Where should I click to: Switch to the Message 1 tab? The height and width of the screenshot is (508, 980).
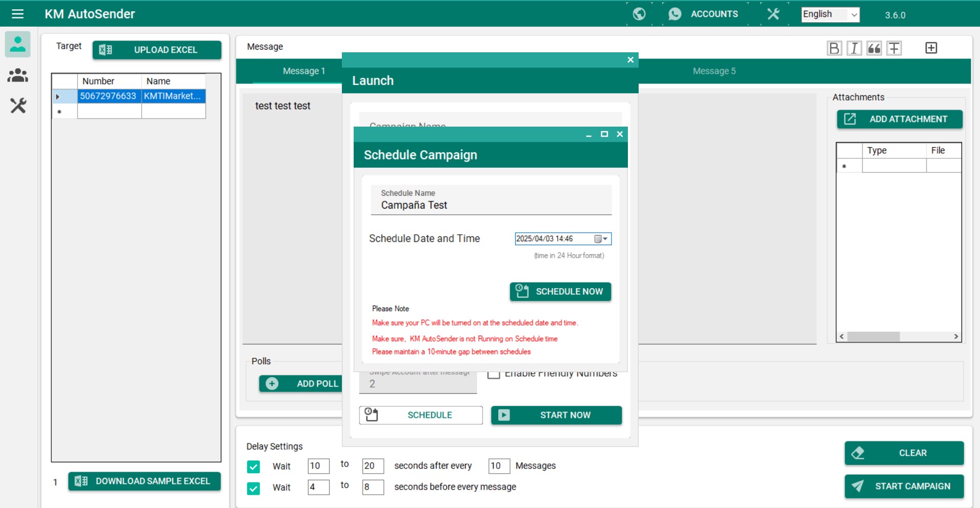pos(303,71)
